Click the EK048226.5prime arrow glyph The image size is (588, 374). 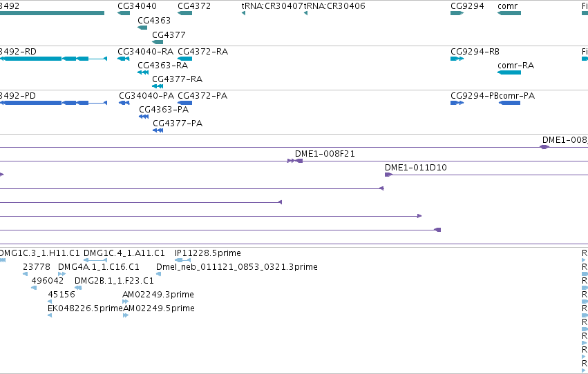[x=50, y=315]
